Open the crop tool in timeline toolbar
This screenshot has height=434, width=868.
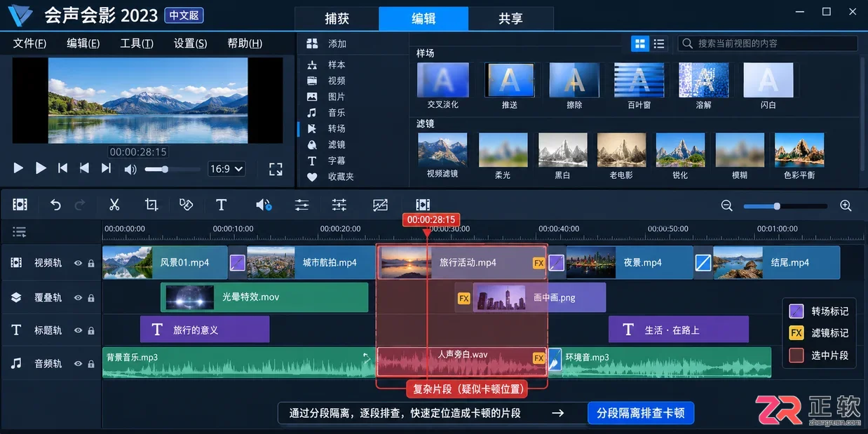(x=151, y=205)
